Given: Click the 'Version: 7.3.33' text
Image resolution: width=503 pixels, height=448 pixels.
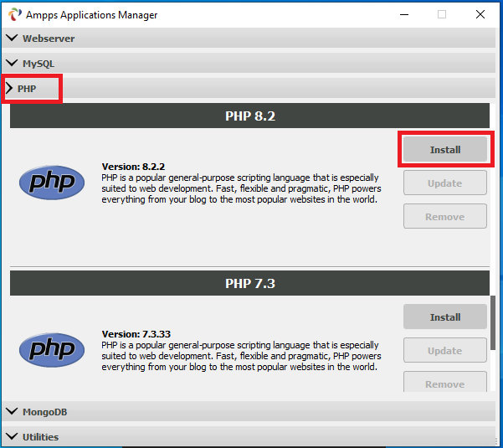Looking at the screenshot, I should point(136,334).
